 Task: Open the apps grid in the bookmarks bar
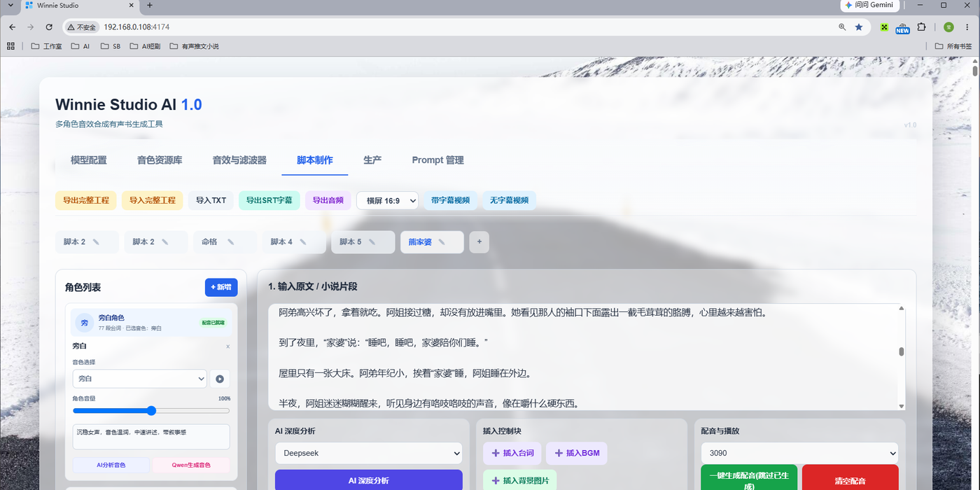tap(10, 46)
